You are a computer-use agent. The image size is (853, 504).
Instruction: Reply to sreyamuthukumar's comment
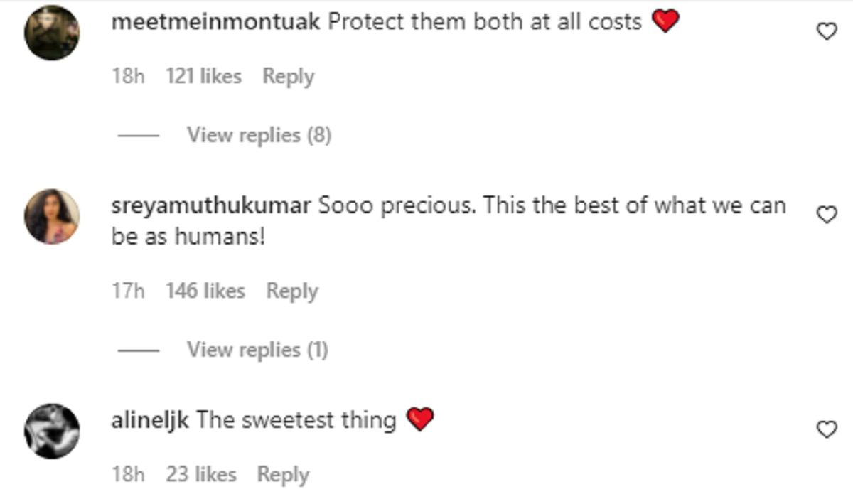pos(291,291)
